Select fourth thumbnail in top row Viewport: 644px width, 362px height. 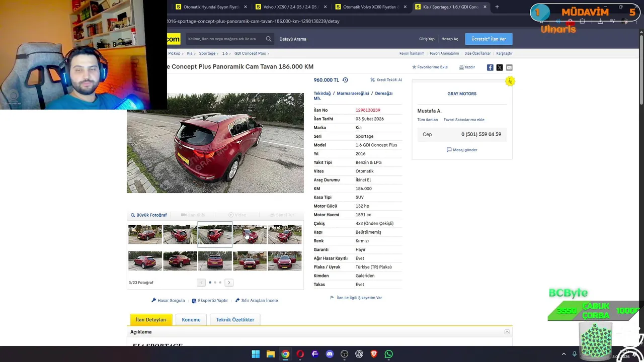click(250, 234)
